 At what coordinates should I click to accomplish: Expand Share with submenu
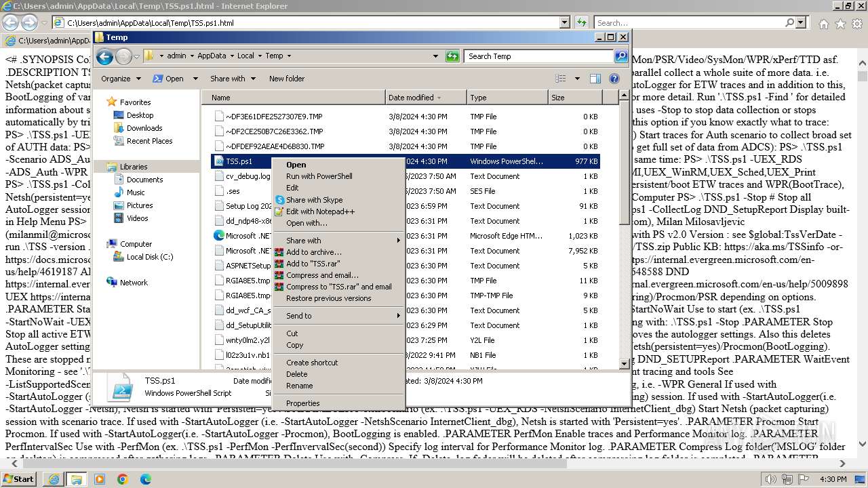coord(338,241)
